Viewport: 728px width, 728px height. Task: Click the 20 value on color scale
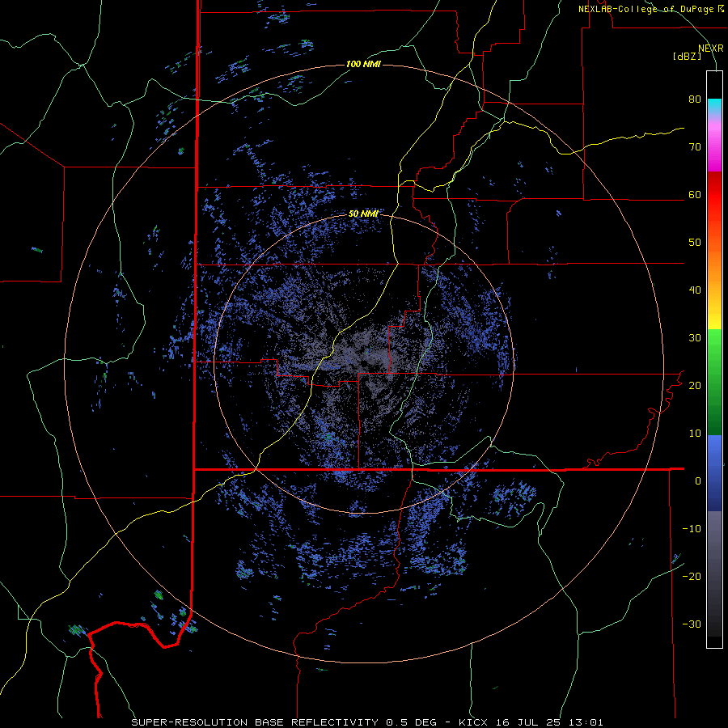coord(695,386)
